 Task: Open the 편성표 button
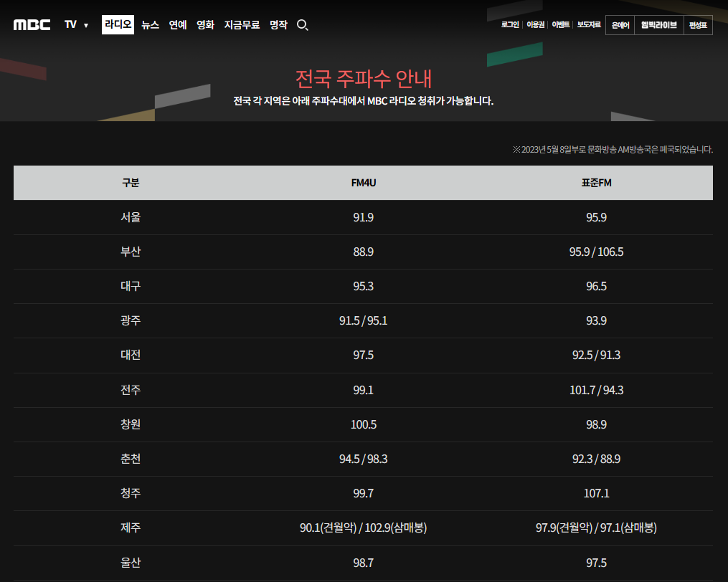(x=698, y=25)
